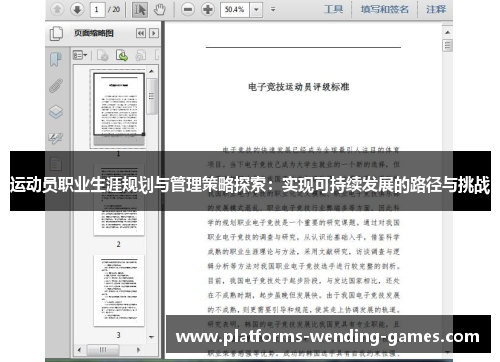Click the thumbnail panel scroll-down arrow
This screenshot has width=500, height=362.
[x=152, y=337]
